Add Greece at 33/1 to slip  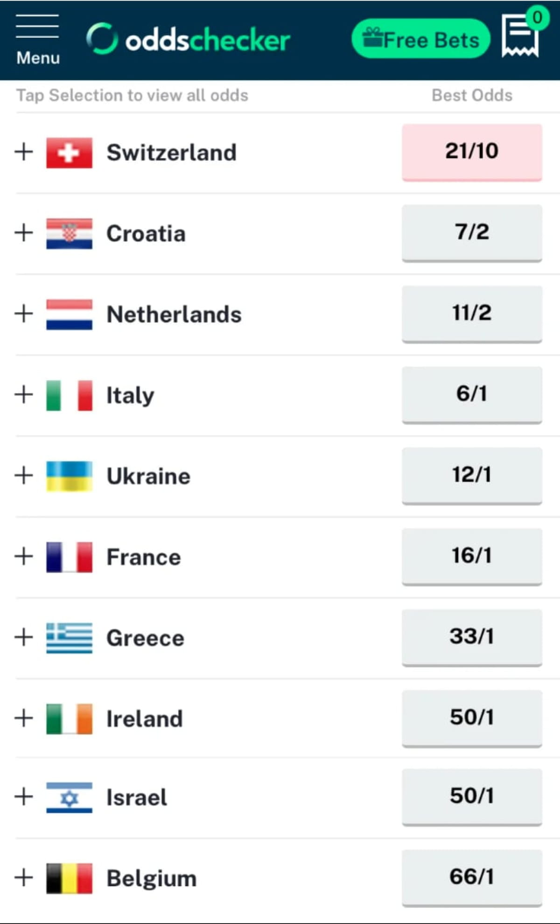click(x=472, y=637)
